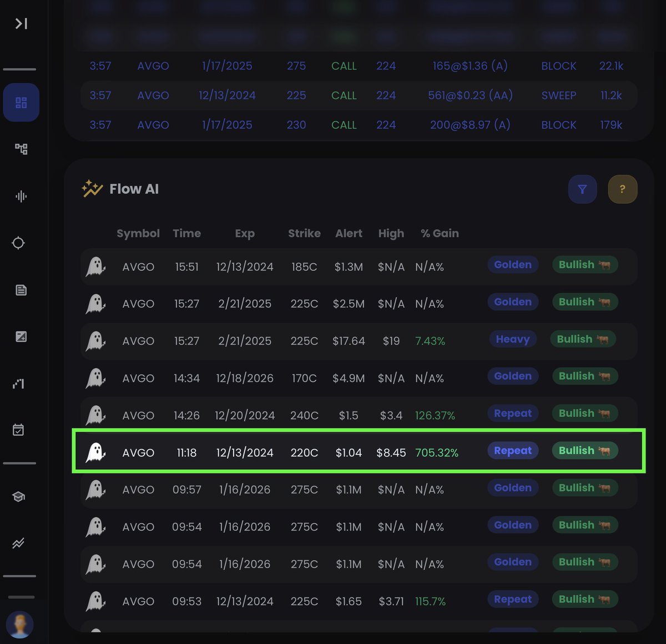Open the audio waveform icon in the sidebar
This screenshot has height=644, width=666.
coord(21,196)
